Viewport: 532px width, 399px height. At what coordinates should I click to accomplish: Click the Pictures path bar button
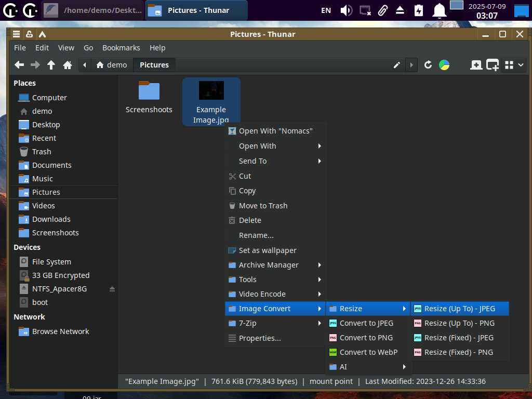click(154, 65)
